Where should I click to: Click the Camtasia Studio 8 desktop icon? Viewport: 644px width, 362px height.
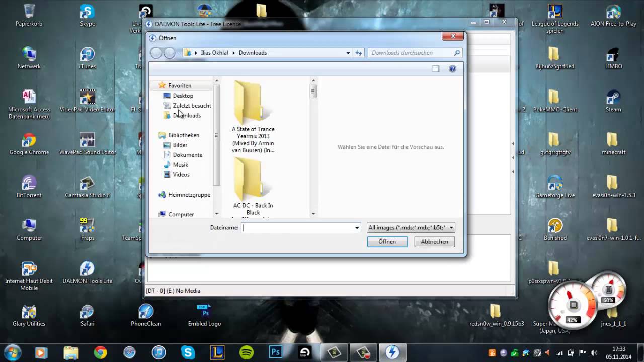coord(87,187)
